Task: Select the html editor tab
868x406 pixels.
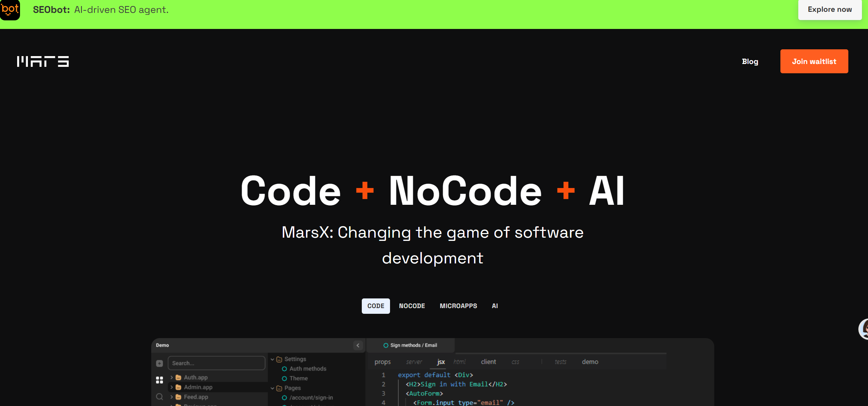Action: (459, 362)
